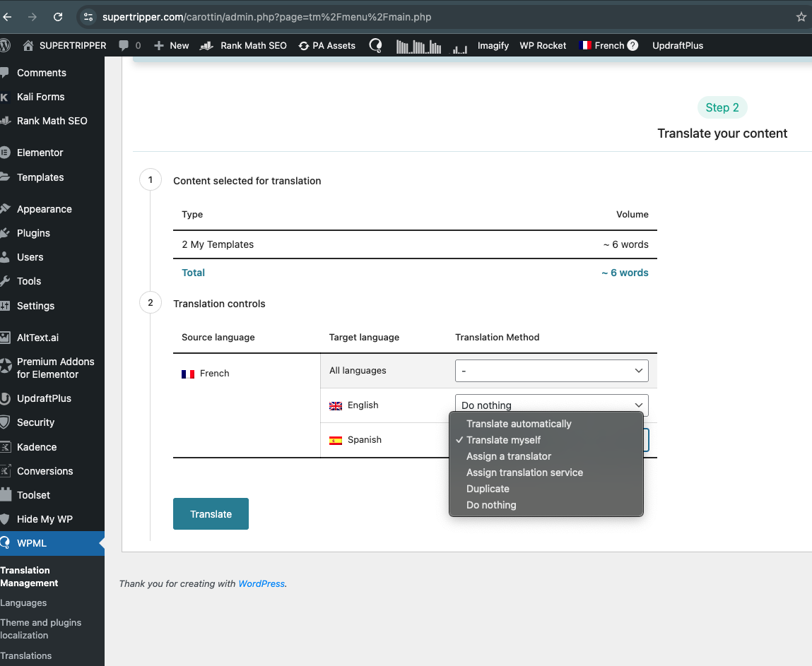Image resolution: width=812 pixels, height=666 pixels.
Task: Click the Translate button
Action: click(x=211, y=514)
